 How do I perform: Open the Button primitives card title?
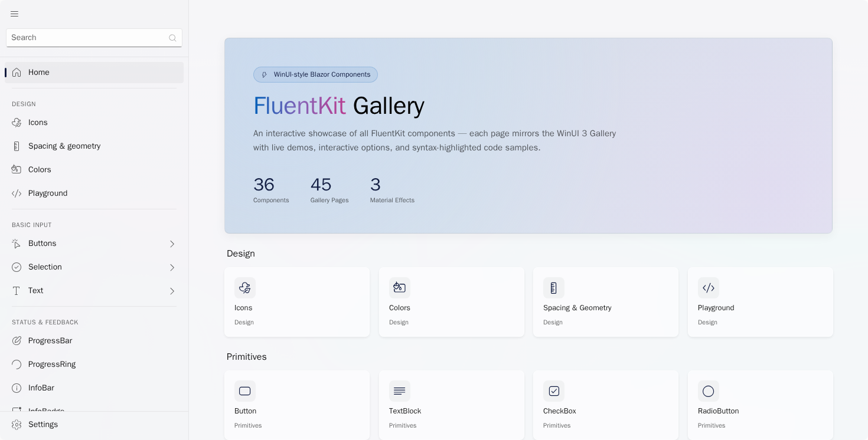point(245,411)
